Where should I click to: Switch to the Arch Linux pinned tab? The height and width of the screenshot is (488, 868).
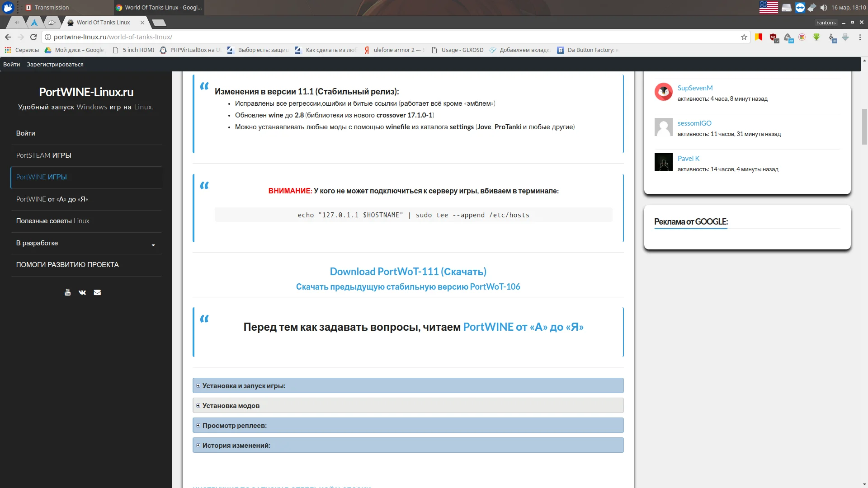(x=34, y=22)
